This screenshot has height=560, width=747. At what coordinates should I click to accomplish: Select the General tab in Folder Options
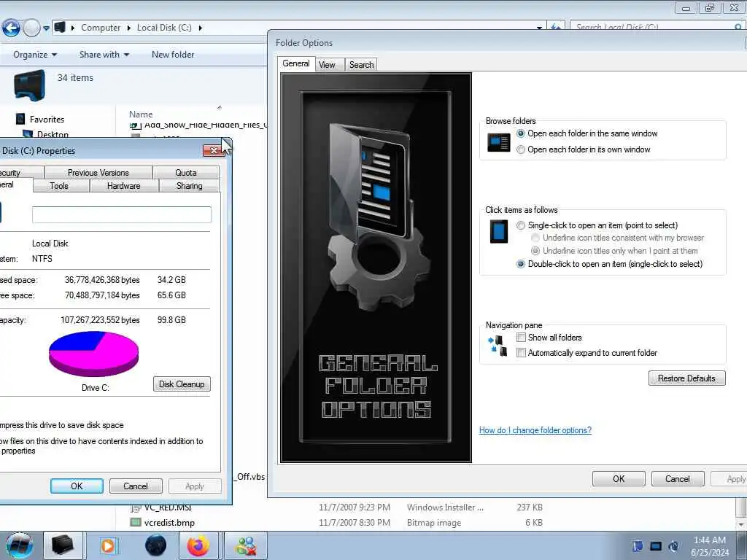296,63
